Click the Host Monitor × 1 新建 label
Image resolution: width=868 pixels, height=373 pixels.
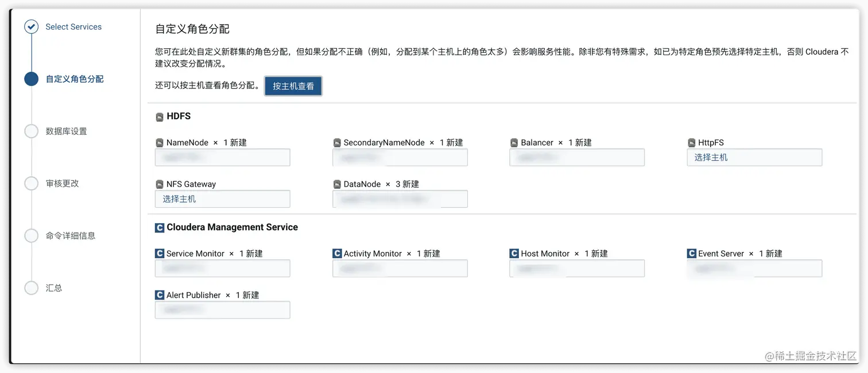564,254
